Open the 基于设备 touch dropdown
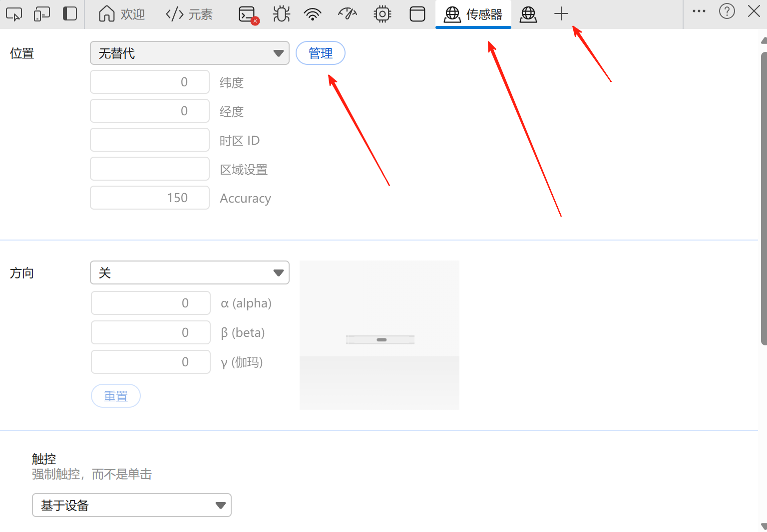Viewport: 767px width, 532px height. 131,505
